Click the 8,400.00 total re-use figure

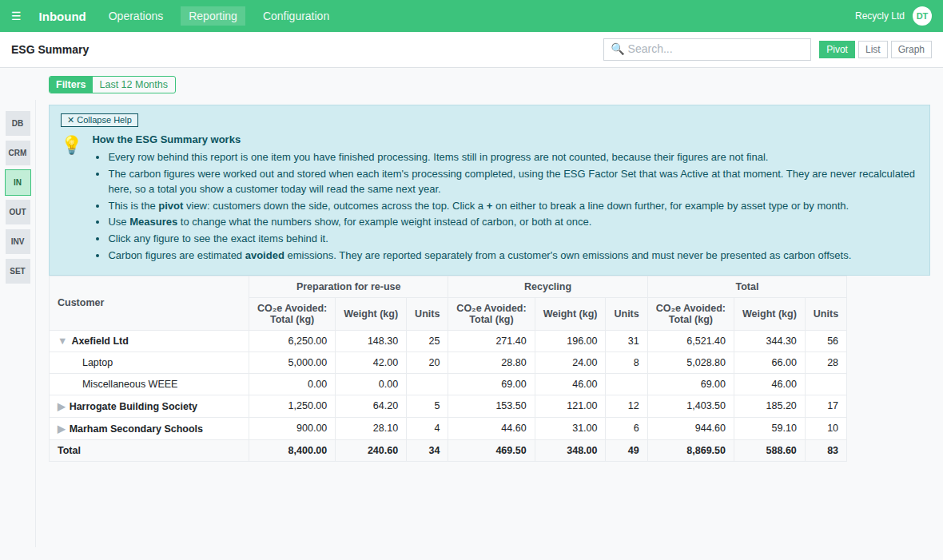pyautogui.click(x=308, y=451)
